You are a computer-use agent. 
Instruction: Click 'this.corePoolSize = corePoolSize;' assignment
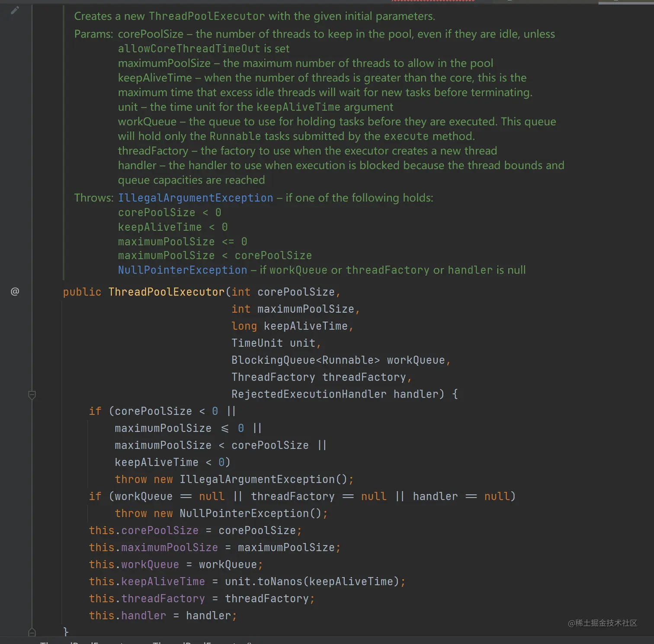pyautogui.click(x=195, y=531)
